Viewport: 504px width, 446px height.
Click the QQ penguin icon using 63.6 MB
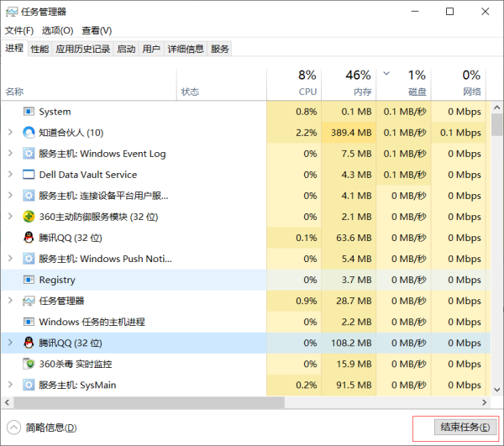click(x=29, y=238)
